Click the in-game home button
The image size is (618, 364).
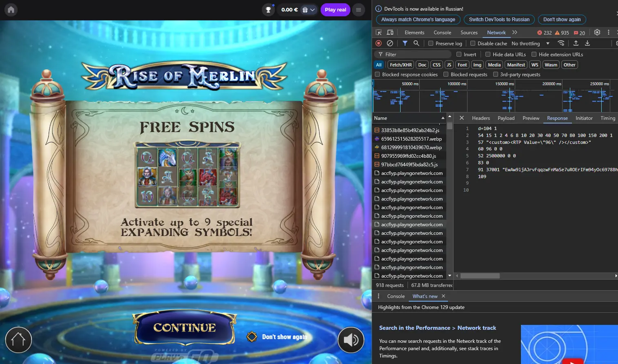point(18,340)
